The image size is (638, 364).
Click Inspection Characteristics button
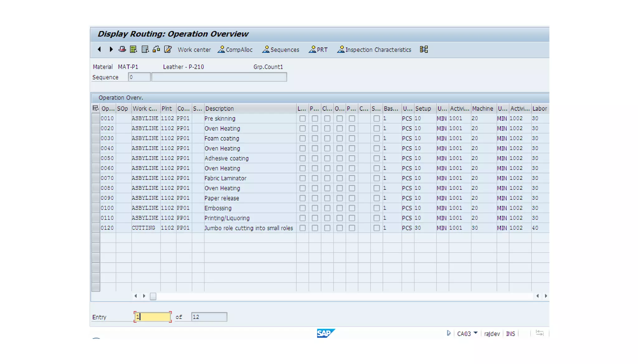point(374,49)
